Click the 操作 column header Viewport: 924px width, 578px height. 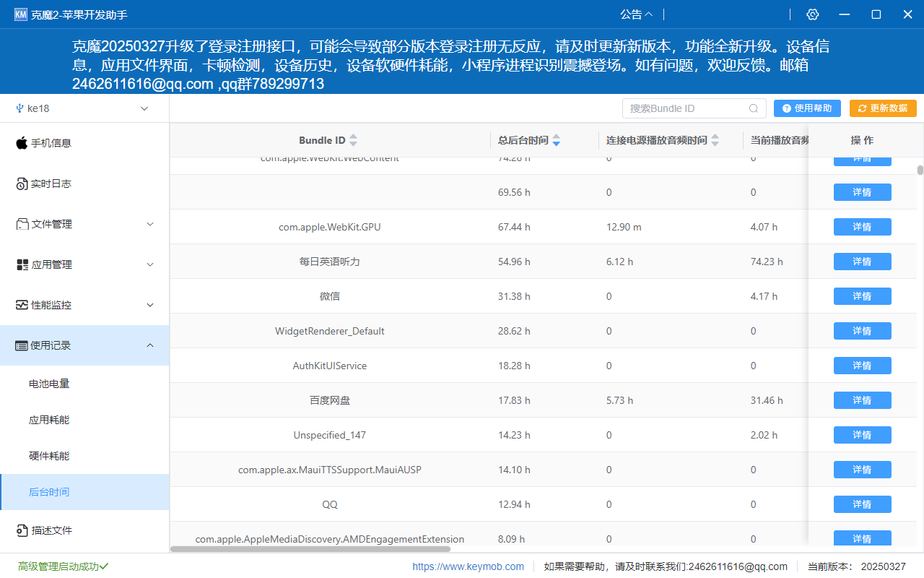point(862,140)
